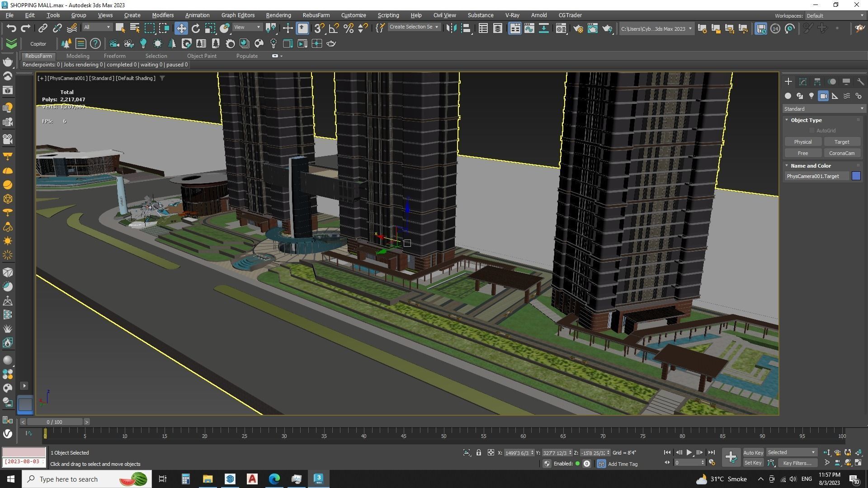Create a CoronaCam camera
This screenshot has width=868, height=488.
click(x=841, y=153)
